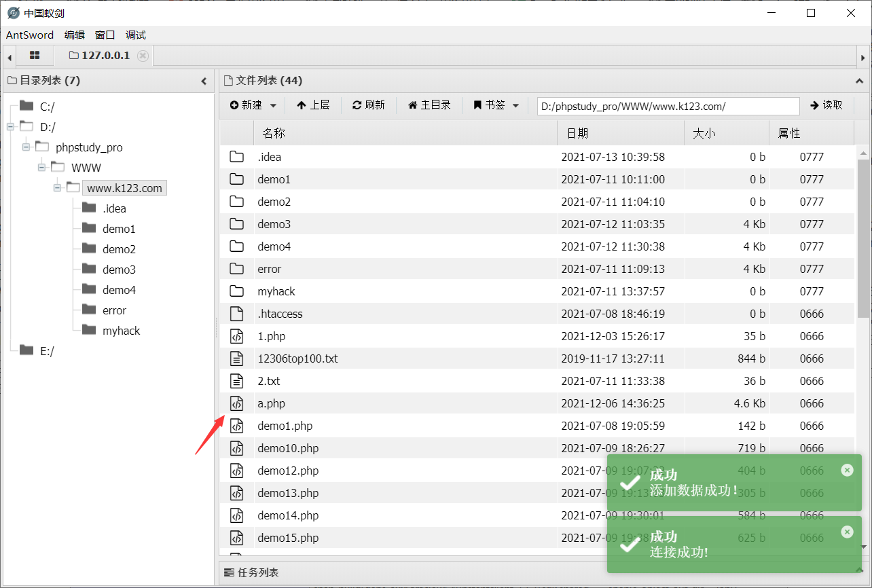
Task: Select the C:/ drive in tree
Action: 47,107
